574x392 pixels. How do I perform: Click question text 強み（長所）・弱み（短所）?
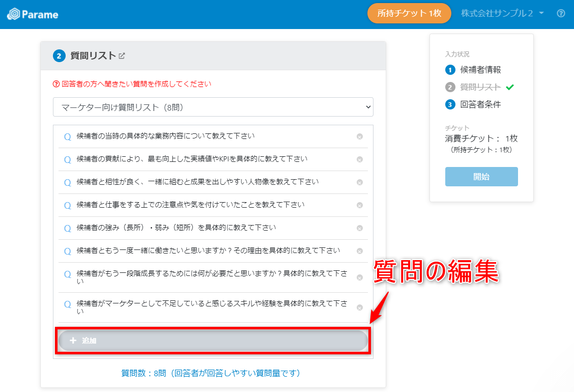(x=176, y=228)
